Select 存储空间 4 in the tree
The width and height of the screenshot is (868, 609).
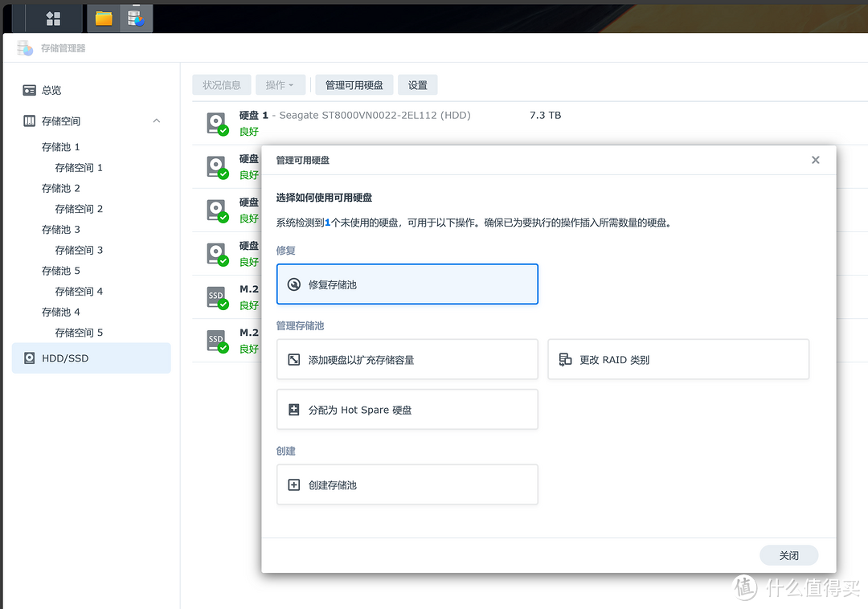point(79,291)
